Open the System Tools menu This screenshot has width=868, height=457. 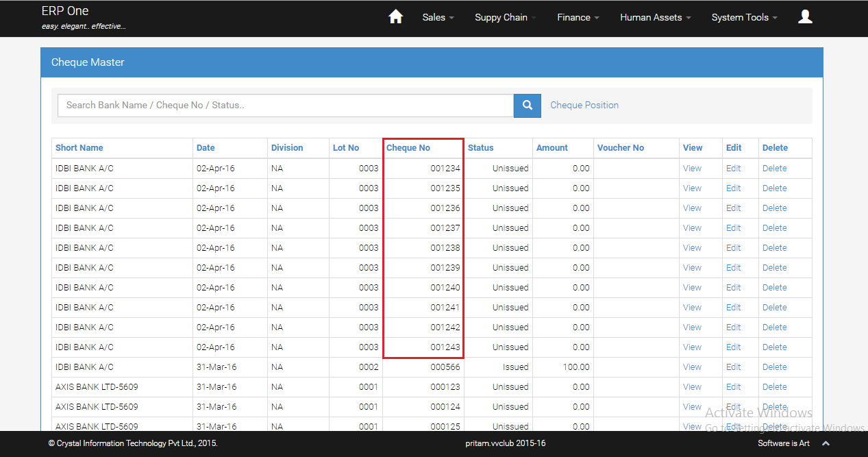coord(744,18)
